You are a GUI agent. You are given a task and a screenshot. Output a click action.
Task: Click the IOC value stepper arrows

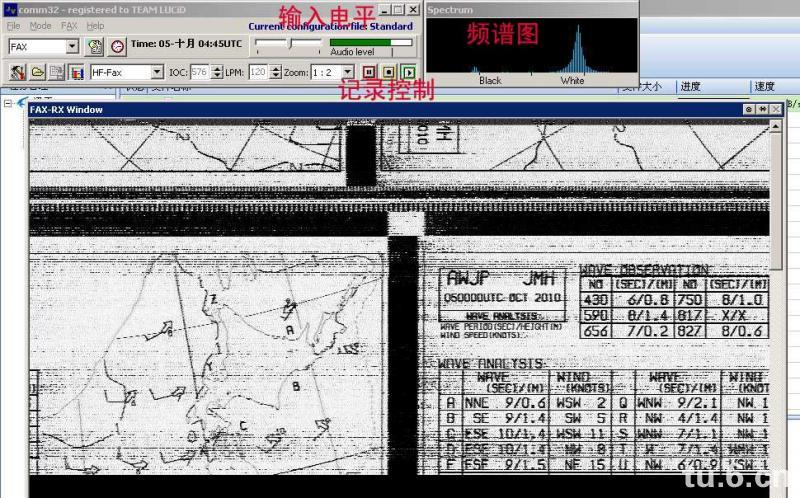[x=216, y=72]
